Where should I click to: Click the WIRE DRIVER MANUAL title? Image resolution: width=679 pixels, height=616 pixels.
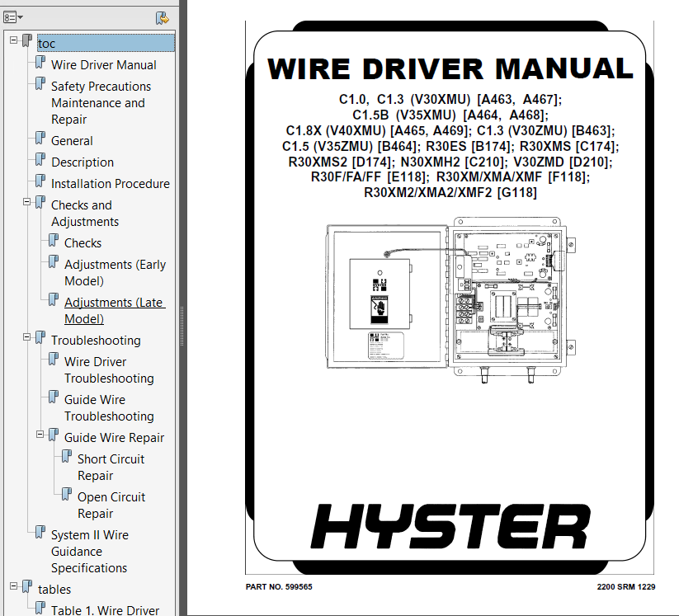click(450, 69)
